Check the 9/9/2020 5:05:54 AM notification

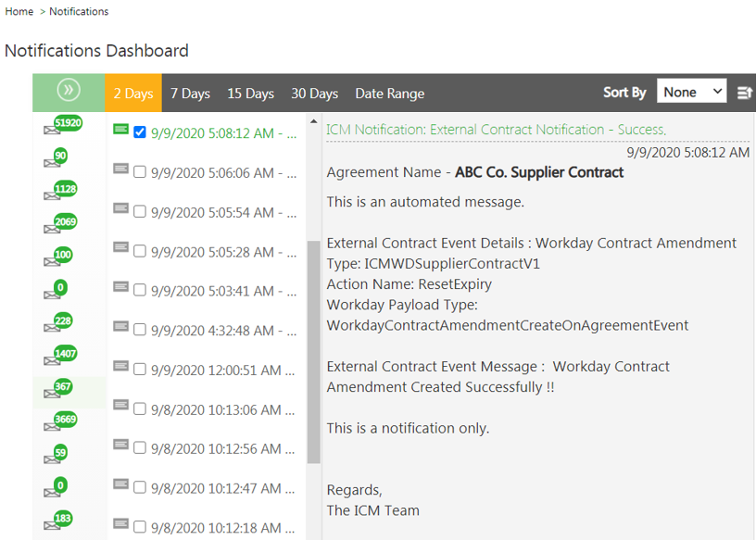click(140, 211)
